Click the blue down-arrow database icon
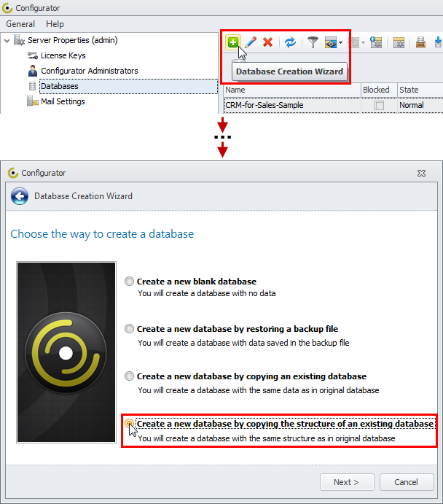Image resolution: width=443 pixels, height=504 pixels. pos(439,42)
